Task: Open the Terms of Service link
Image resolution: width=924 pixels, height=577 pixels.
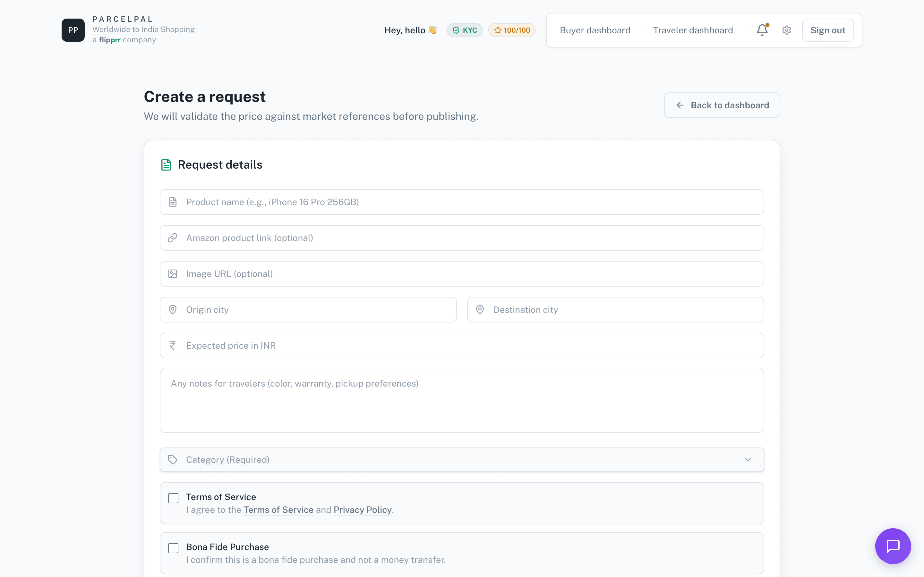Action: 278,510
